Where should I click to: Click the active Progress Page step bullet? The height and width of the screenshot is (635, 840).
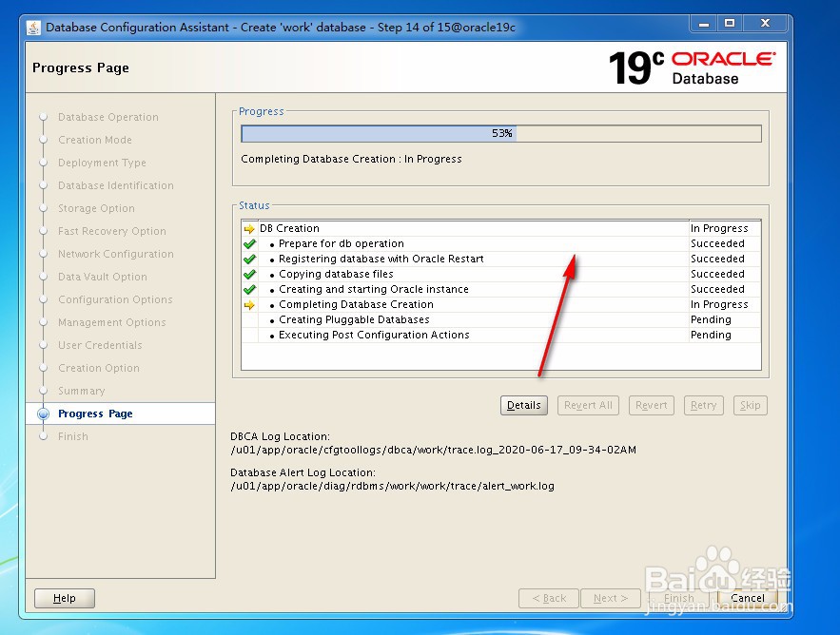tap(44, 414)
